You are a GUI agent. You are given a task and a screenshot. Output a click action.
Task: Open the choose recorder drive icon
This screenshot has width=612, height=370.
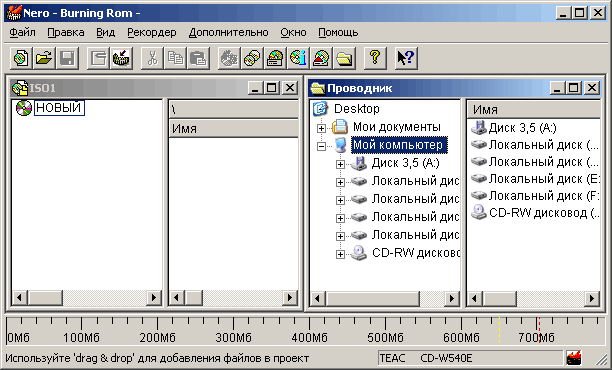pos(275,58)
